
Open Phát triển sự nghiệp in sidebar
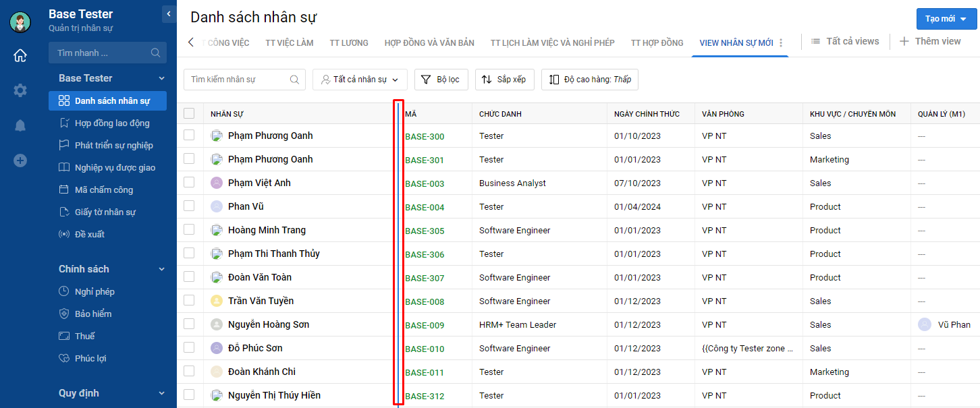coord(107,145)
